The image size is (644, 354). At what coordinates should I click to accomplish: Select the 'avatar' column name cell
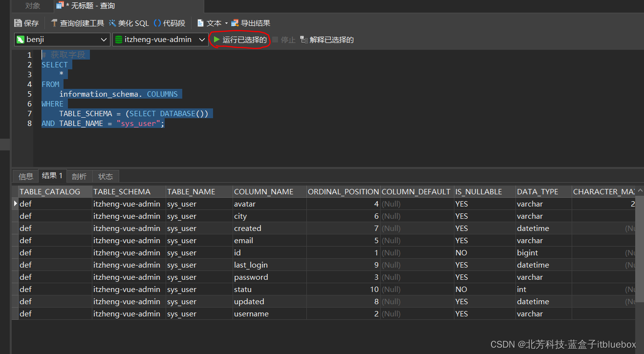(270, 204)
